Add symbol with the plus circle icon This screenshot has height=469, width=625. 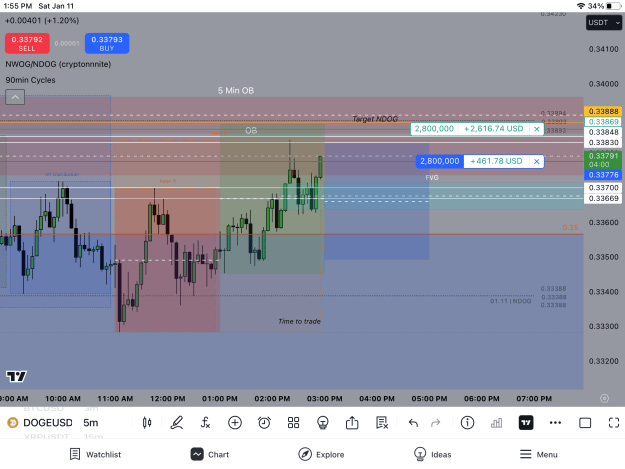coord(235,423)
